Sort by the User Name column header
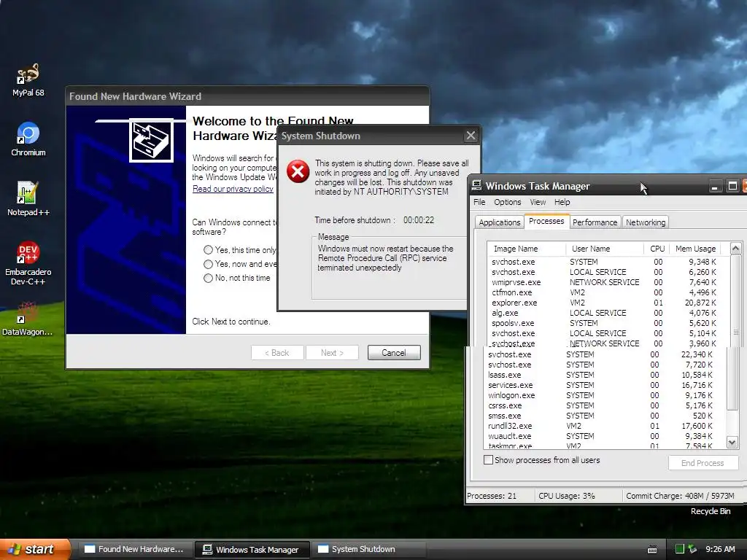 (605, 249)
